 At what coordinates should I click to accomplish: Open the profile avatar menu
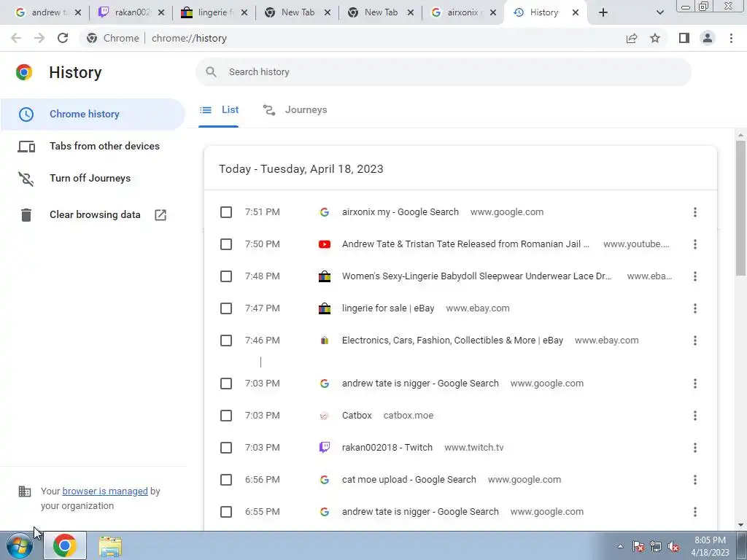click(708, 38)
